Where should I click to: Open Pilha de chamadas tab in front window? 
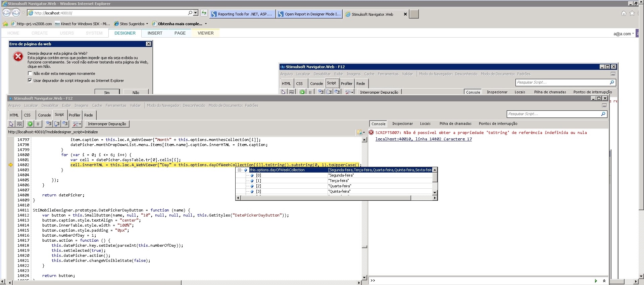[x=455, y=124]
